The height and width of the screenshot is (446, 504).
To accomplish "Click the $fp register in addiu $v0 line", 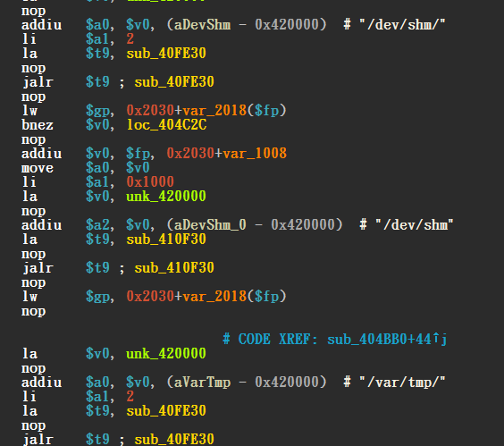I will pyautogui.click(x=138, y=154).
